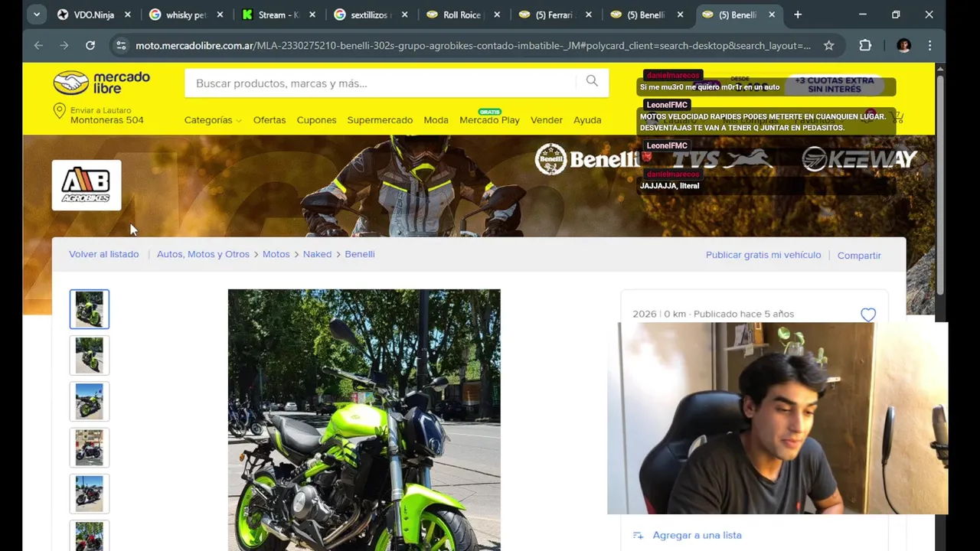Open the Naked breadcrumb
This screenshot has width=980, height=551.
pyautogui.click(x=317, y=254)
